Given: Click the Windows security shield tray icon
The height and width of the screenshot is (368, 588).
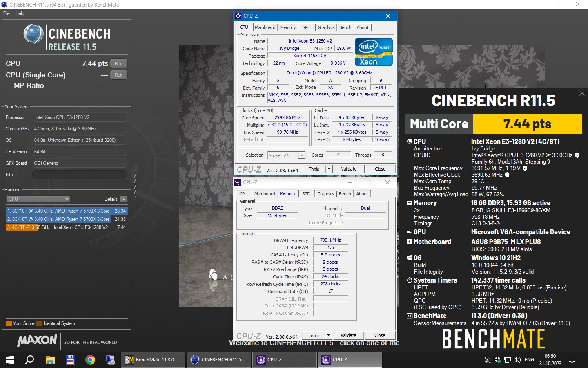Looking at the screenshot, I should coord(498,360).
